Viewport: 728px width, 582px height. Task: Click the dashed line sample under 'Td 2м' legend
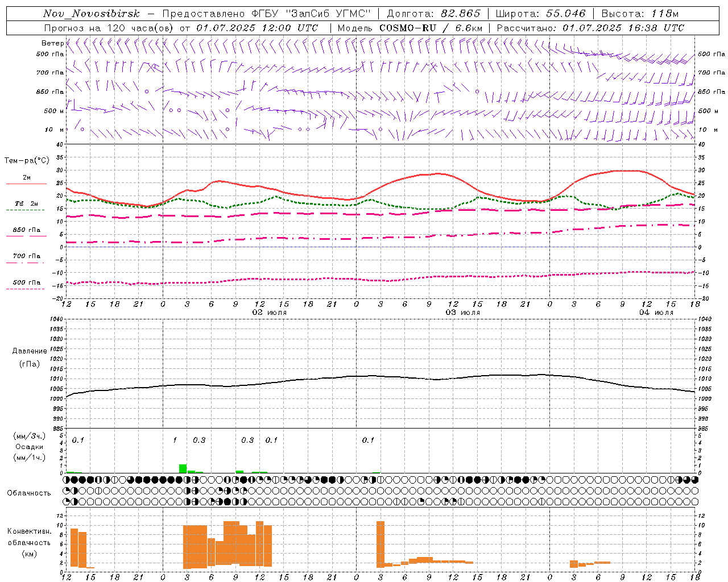[26, 210]
